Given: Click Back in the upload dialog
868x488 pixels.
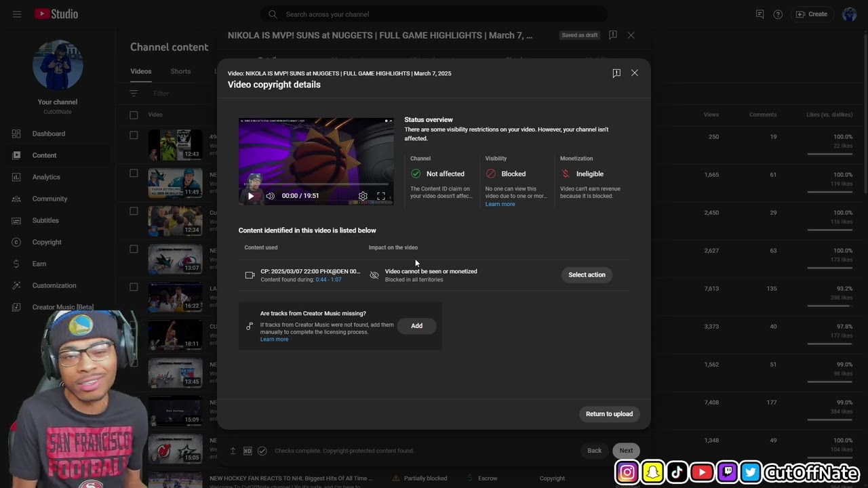Looking at the screenshot, I should pyautogui.click(x=594, y=451).
